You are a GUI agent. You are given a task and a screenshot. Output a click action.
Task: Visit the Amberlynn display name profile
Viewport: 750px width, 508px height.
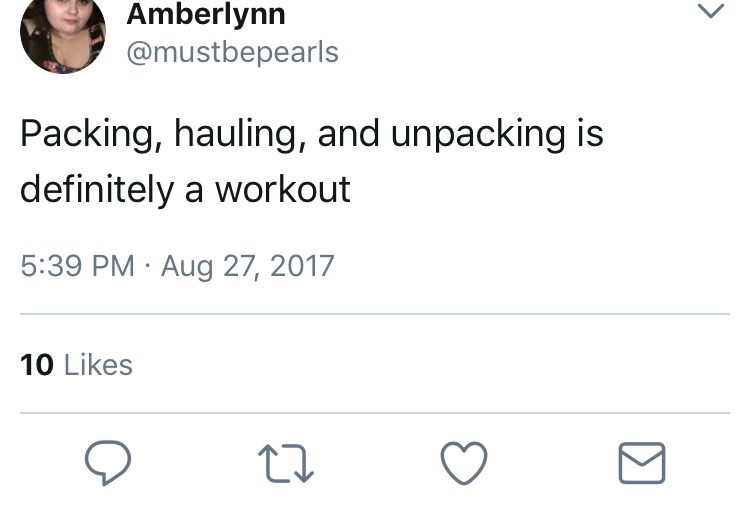[x=206, y=14]
